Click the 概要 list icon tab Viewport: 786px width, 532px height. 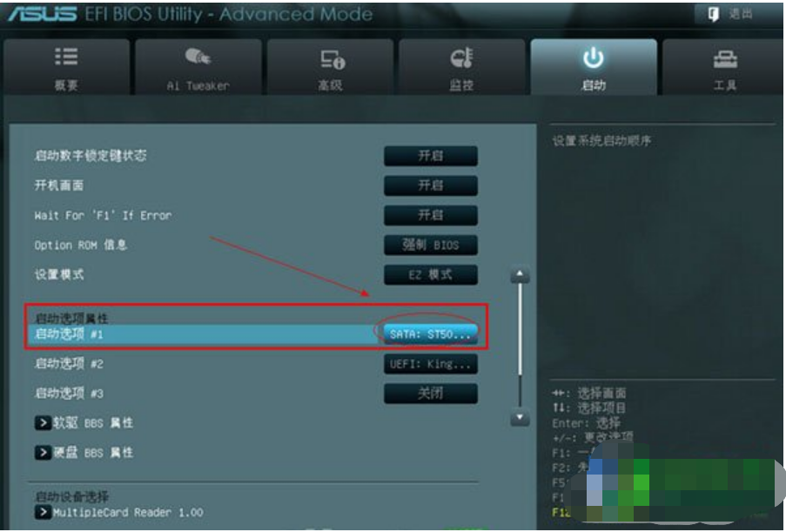(65, 57)
